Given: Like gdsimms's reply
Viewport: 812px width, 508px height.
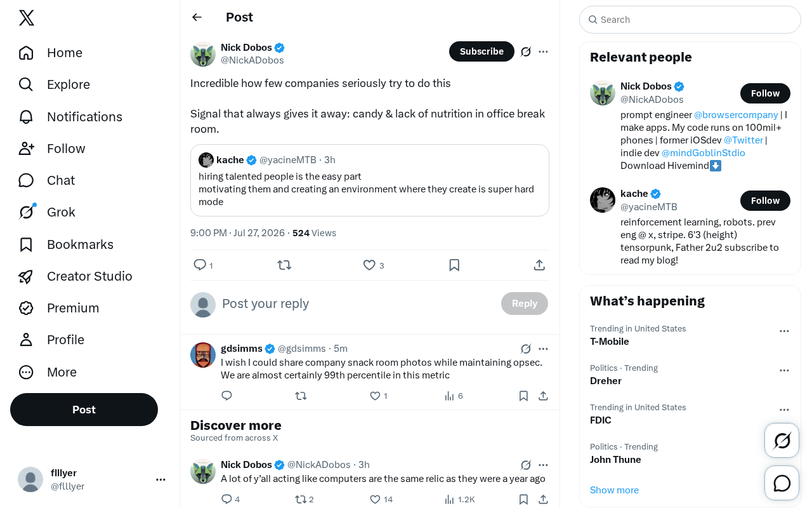Looking at the screenshot, I should click(x=375, y=396).
